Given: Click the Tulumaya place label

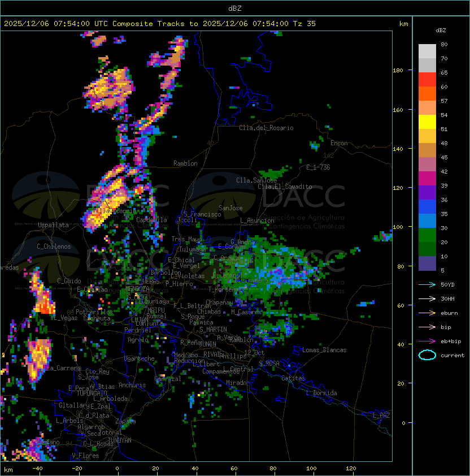Looking at the screenshot, I should 193,249.
